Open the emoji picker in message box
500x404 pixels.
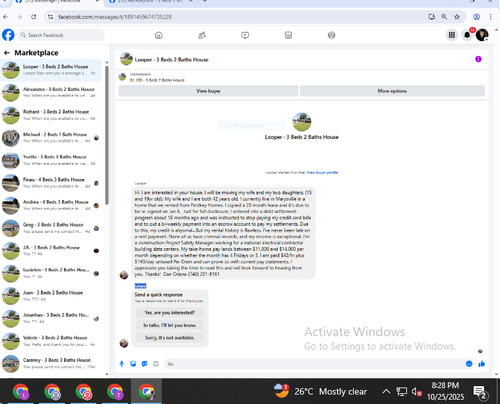469,364
